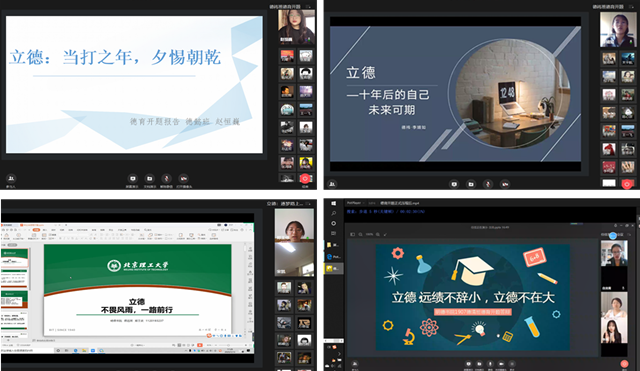Viewport: 640px width, 371px height.
Task: Expand layout dropdown atop top-left meeting panel
Action: 308,7
